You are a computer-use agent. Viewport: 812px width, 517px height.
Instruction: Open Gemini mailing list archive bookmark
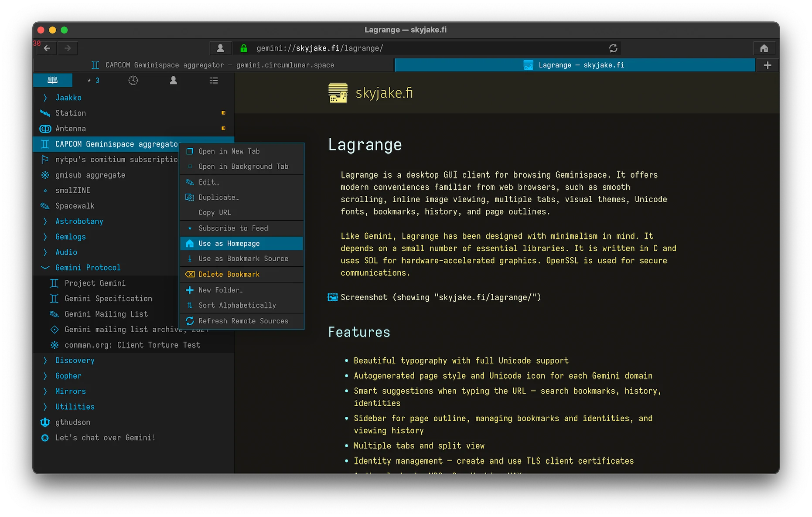click(x=106, y=330)
